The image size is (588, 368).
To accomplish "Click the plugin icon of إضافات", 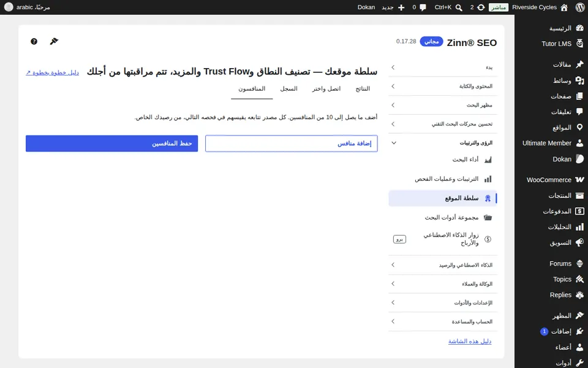I will coord(580,331).
